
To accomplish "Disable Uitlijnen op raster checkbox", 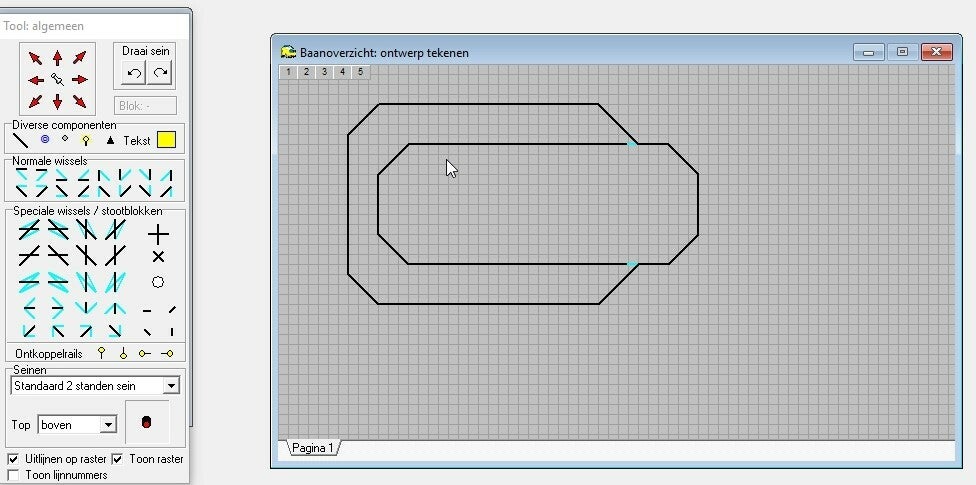I will click(x=13, y=459).
